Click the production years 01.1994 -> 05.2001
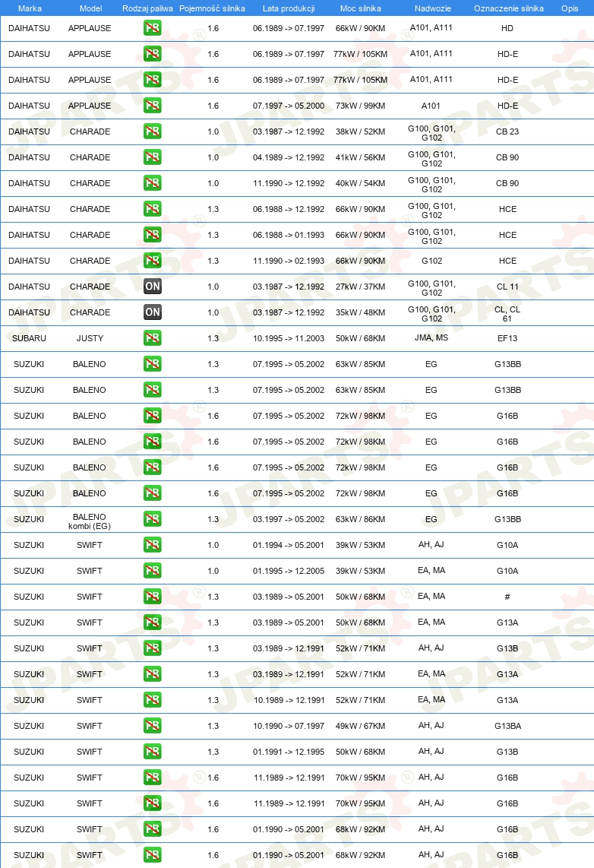The height and width of the screenshot is (868, 594). coord(289,545)
